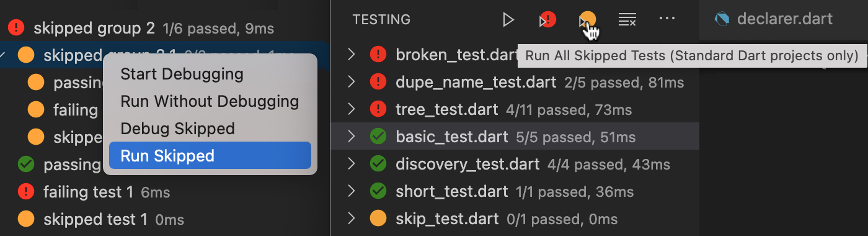Click orange skipped icon beside the "passing" row

pyautogui.click(x=36, y=83)
